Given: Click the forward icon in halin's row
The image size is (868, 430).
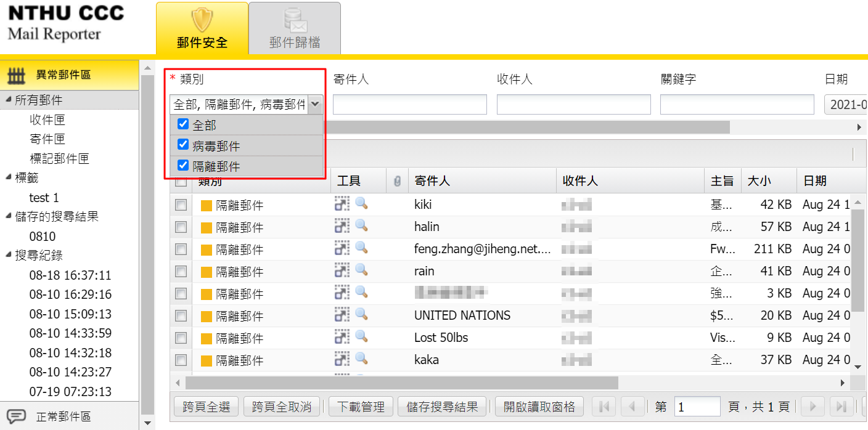Looking at the screenshot, I should pyautogui.click(x=341, y=226).
